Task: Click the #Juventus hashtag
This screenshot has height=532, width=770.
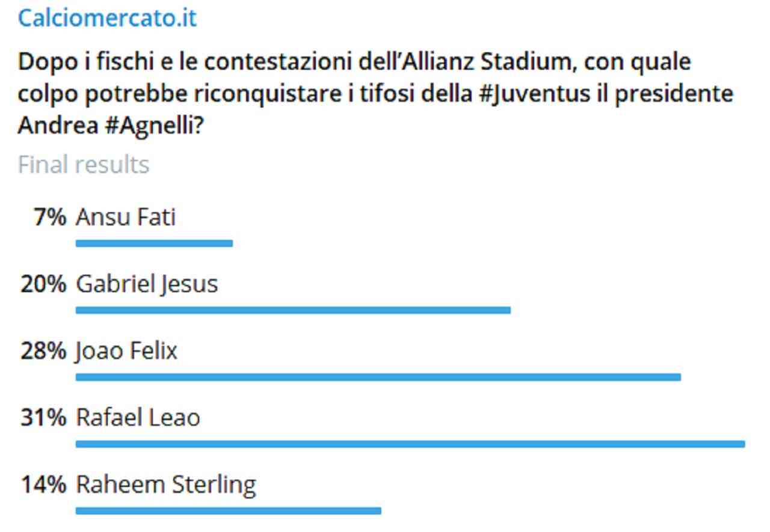Action: pos(532,94)
